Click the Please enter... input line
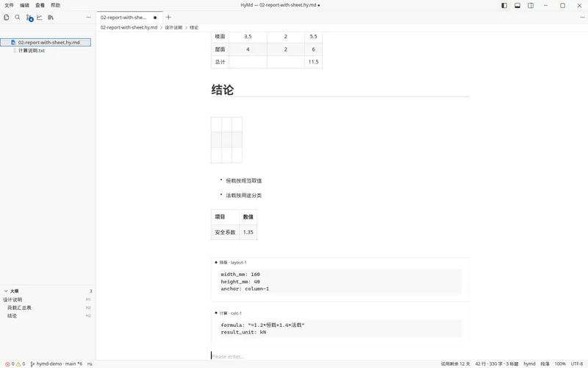 point(340,356)
